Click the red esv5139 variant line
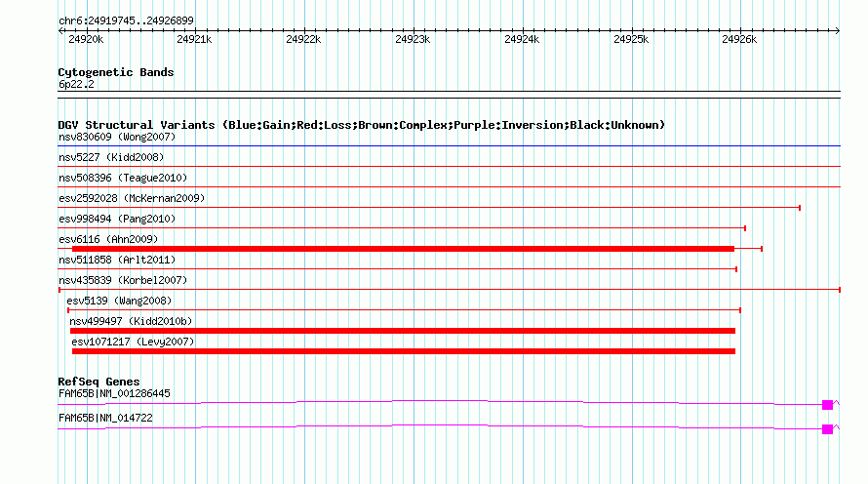Screen dimensions: 868x484 404,310
